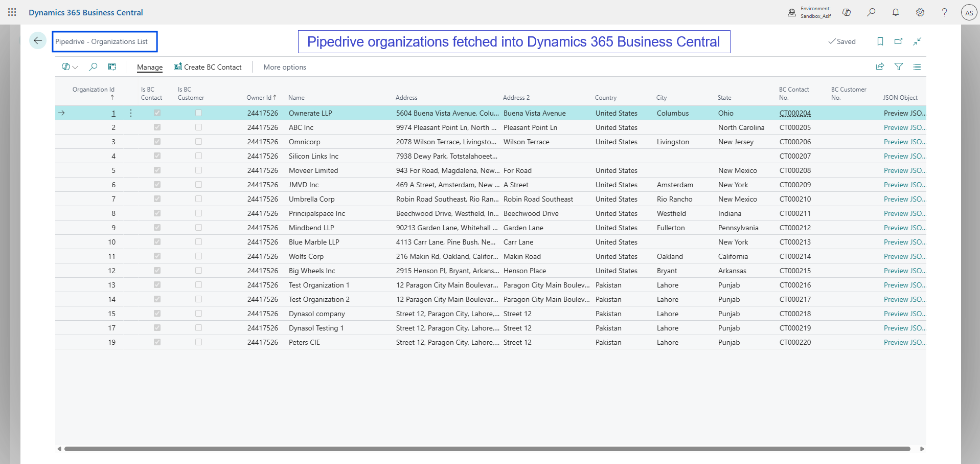The width and height of the screenshot is (980, 464).
Task: Toggle the page bookmark icon
Action: click(880, 41)
